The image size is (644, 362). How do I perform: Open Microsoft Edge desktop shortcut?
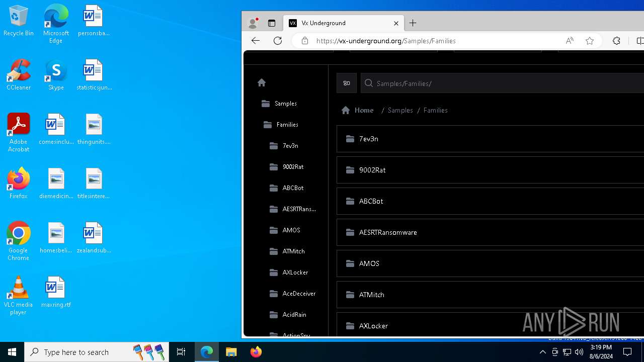(x=56, y=24)
